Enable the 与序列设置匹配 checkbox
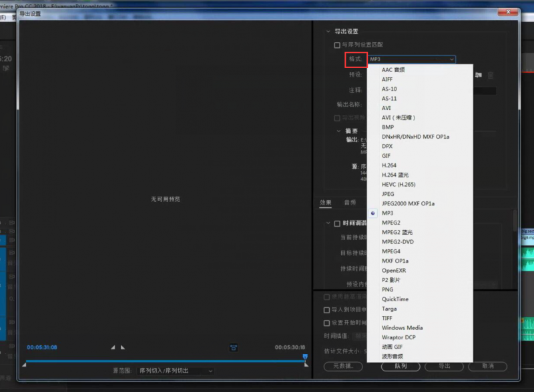The height and width of the screenshot is (392, 534). point(337,45)
